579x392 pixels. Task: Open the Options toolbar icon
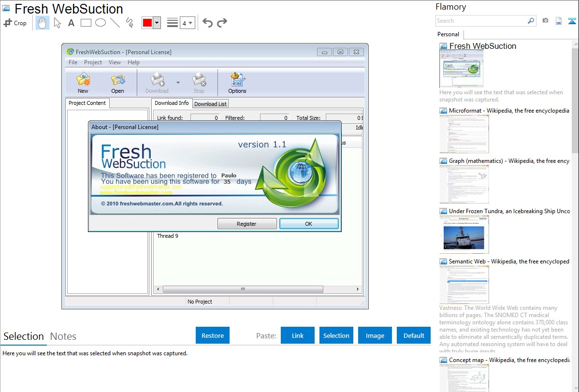(237, 83)
